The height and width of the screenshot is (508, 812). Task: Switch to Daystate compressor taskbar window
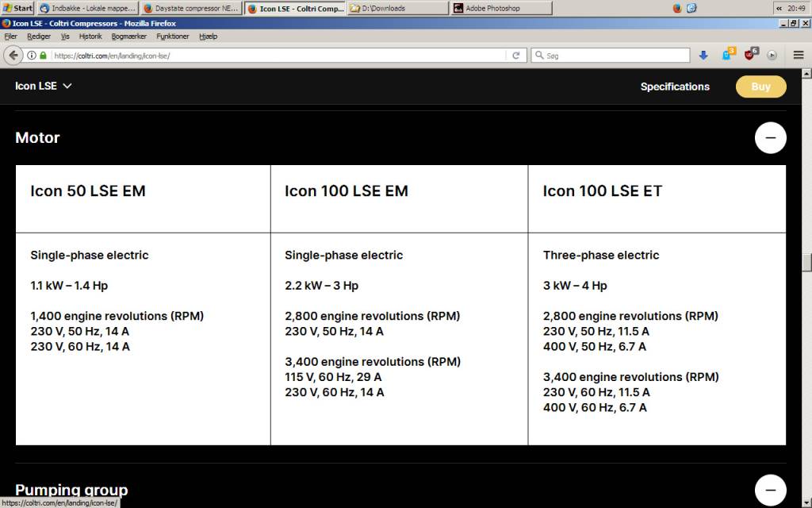192,8
